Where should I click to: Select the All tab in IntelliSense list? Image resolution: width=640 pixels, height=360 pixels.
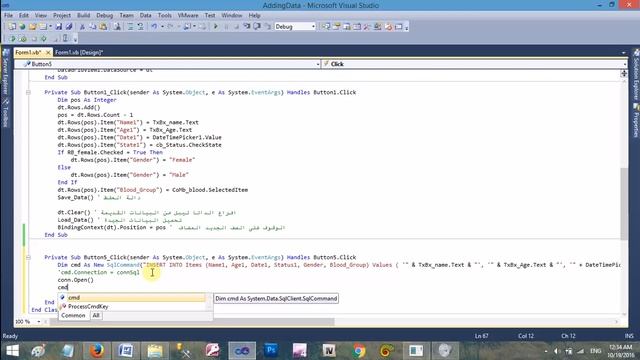tap(96, 316)
